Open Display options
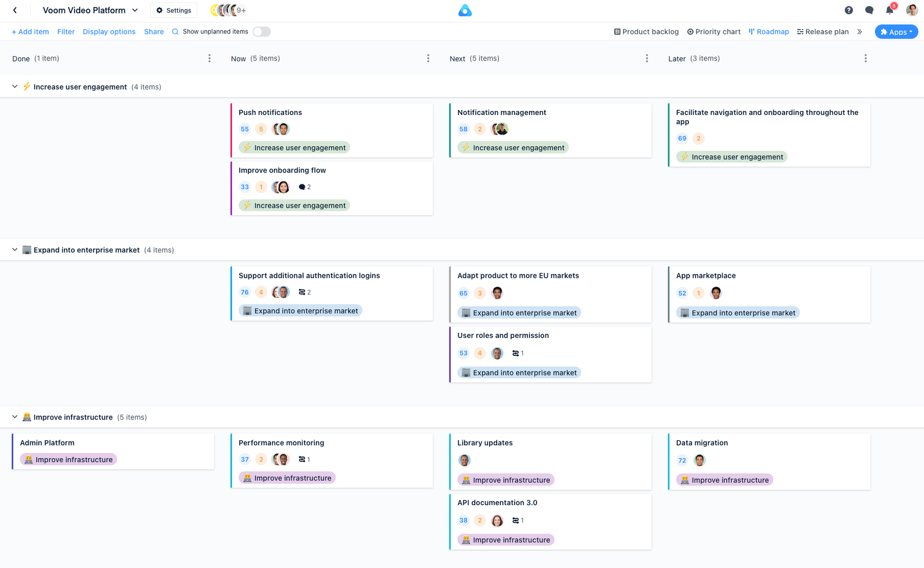 pos(109,32)
